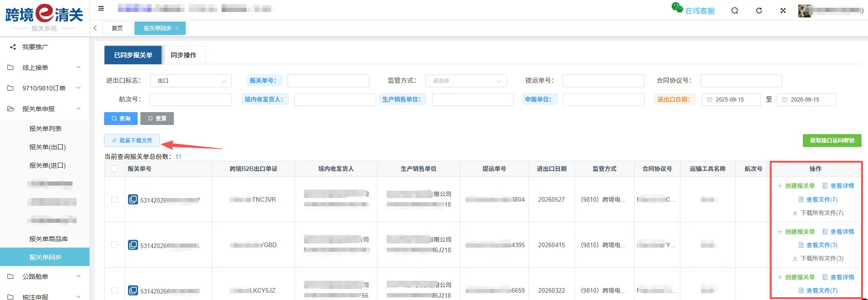Click 创建报关单 for row 20260527
This screenshot has width=868, height=300.
coord(796,186)
